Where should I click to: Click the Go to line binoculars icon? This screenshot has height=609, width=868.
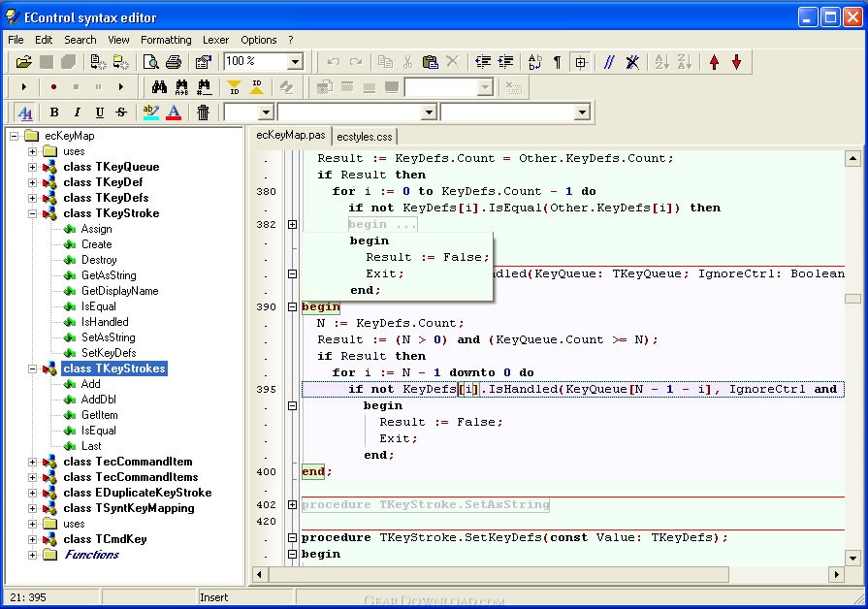tap(205, 87)
